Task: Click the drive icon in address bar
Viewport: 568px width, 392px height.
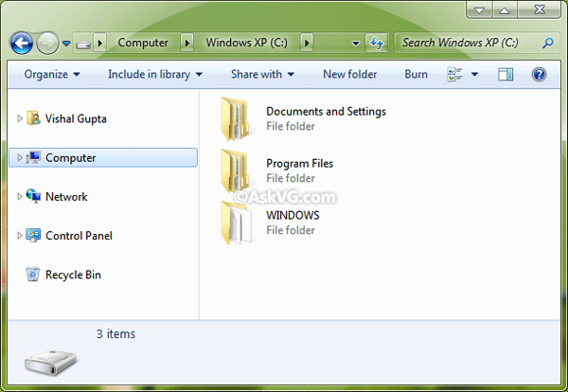Action: (x=83, y=45)
